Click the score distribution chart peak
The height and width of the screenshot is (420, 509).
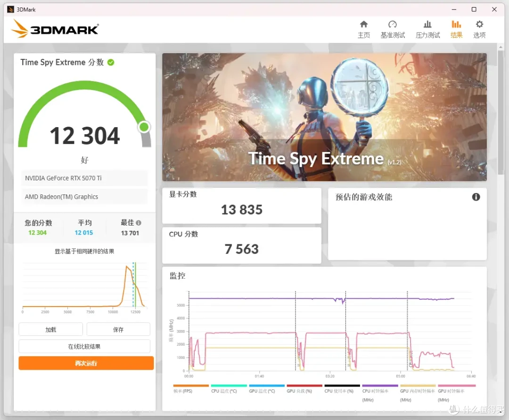pos(127,267)
